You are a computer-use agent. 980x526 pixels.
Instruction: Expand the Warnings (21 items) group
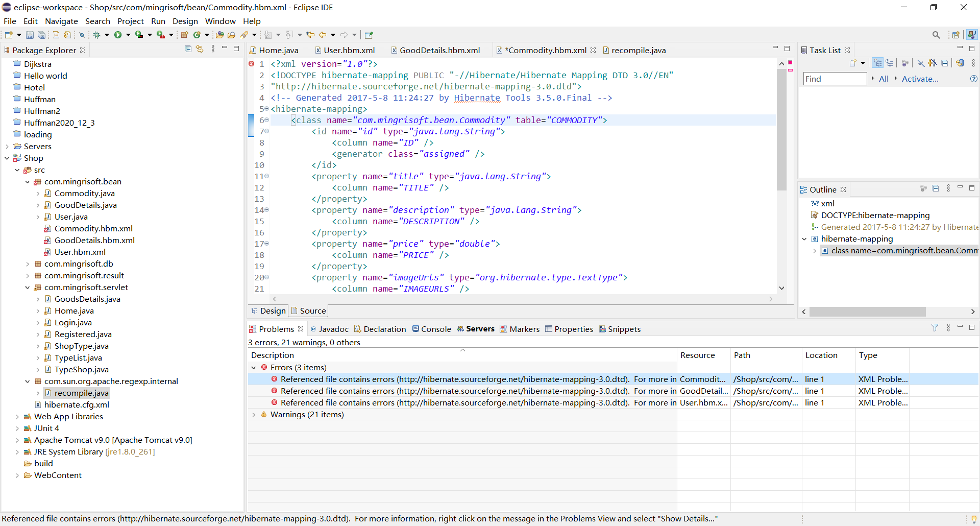tap(253, 415)
